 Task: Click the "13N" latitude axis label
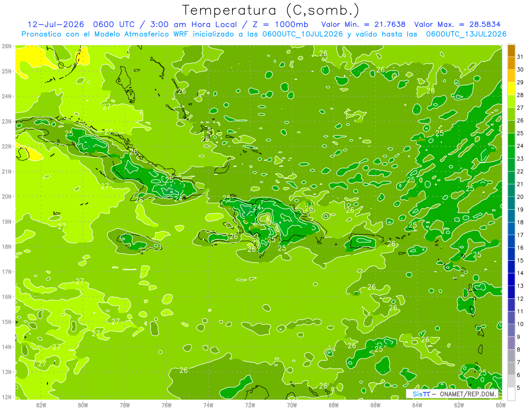pyautogui.click(x=7, y=372)
